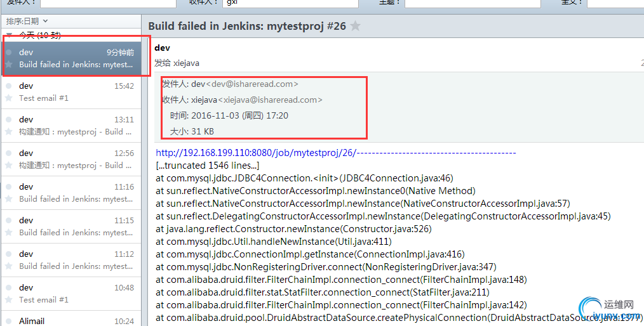
Task: Toggle read status dot of Alimail 10:24 email
Action: [x=9, y=321]
